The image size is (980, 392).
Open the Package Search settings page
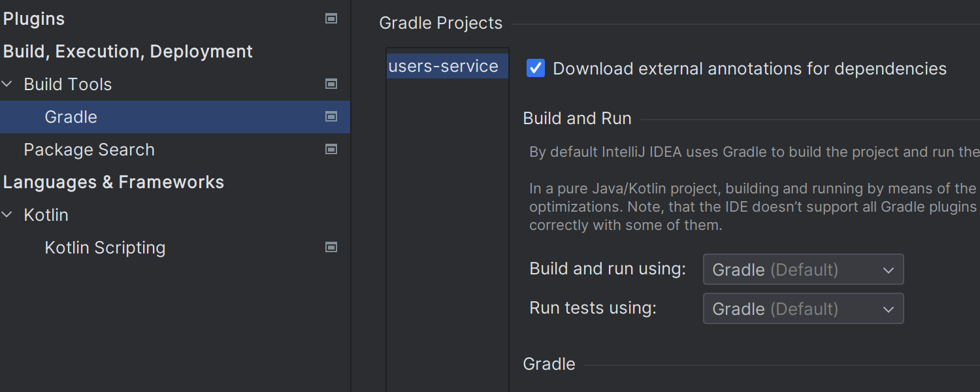click(89, 150)
